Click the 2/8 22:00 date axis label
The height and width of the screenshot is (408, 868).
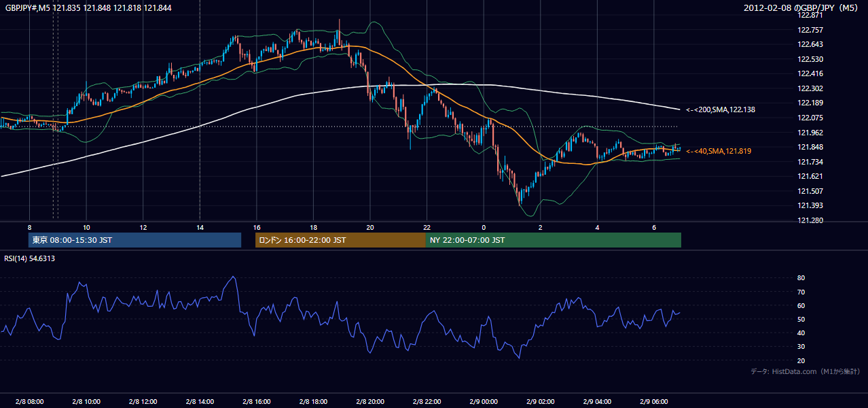427,402
